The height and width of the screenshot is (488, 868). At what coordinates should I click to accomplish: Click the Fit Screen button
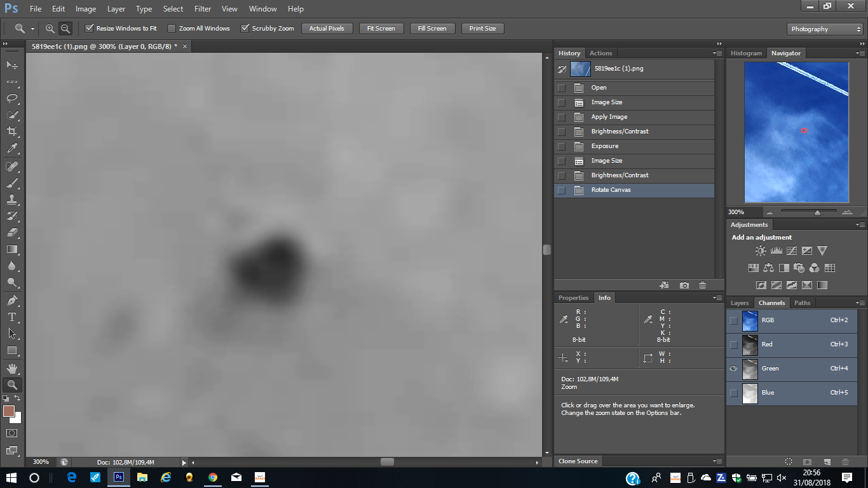tap(381, 29)
